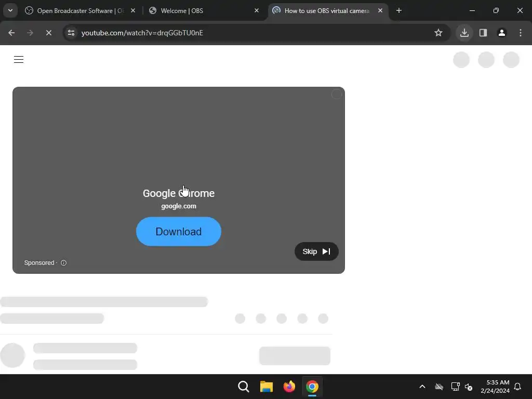
Task: Open network status tray icon
Action: pyautogui.click(x=455, y=387)
